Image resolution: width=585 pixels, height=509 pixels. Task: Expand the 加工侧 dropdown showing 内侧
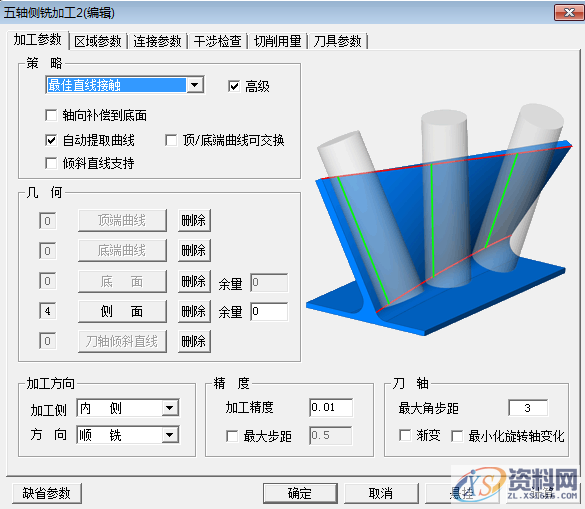170,408
